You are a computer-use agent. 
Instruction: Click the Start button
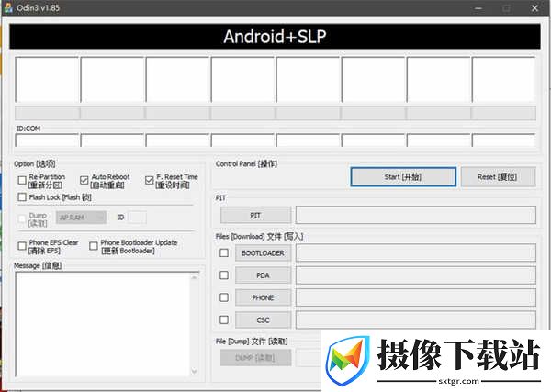pos(403,176)
